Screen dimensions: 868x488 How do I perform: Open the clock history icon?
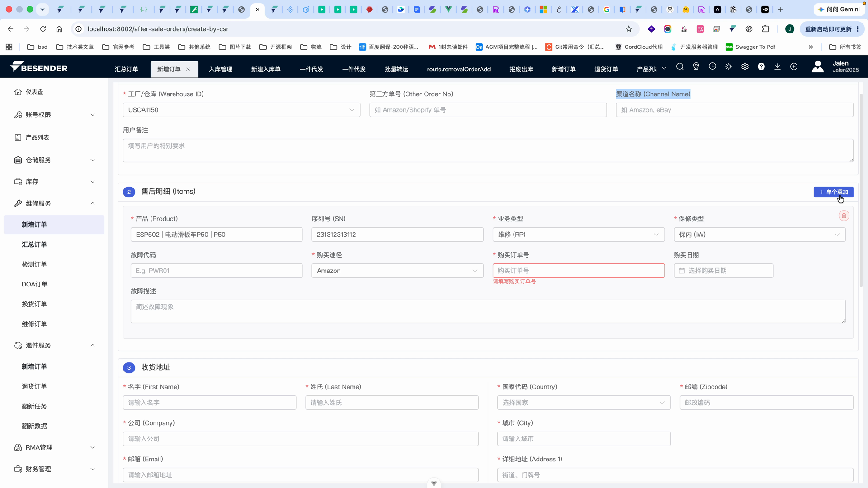[x=712, y=66]
